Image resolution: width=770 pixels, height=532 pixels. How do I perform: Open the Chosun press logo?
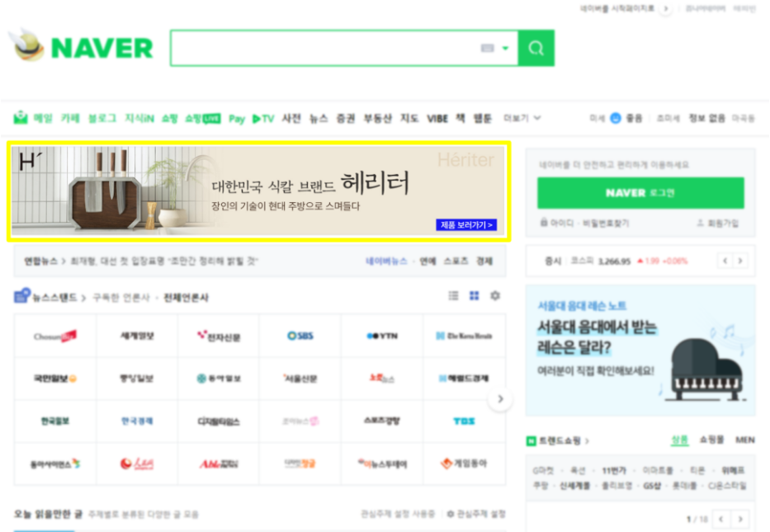click(55, 337)
